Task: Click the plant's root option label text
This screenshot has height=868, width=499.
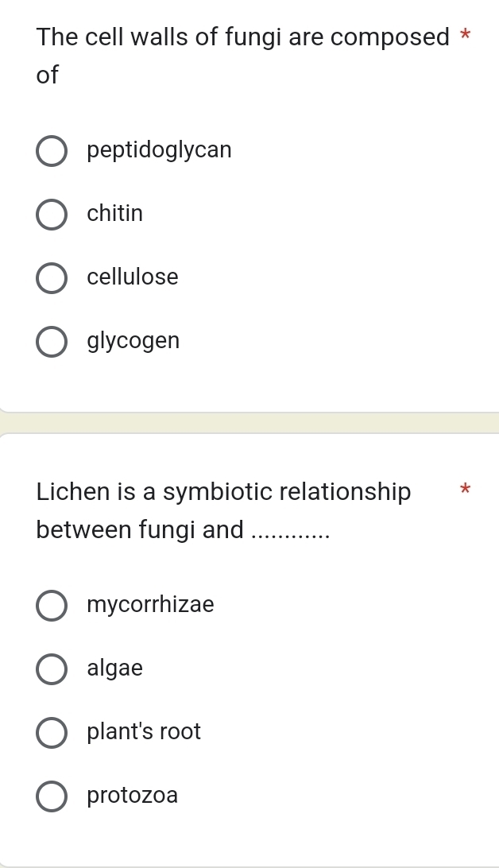Action: pos(143,732)
